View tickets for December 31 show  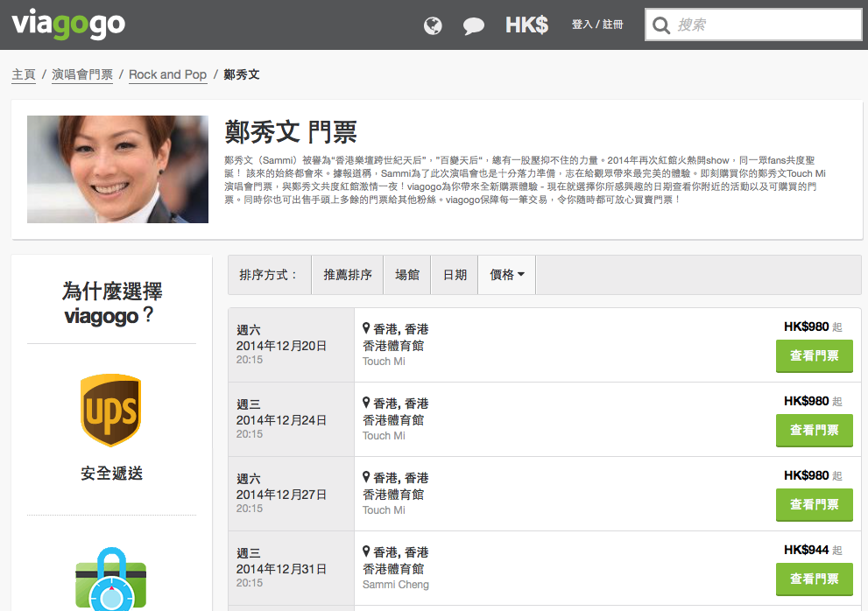[x=814, y=579]
